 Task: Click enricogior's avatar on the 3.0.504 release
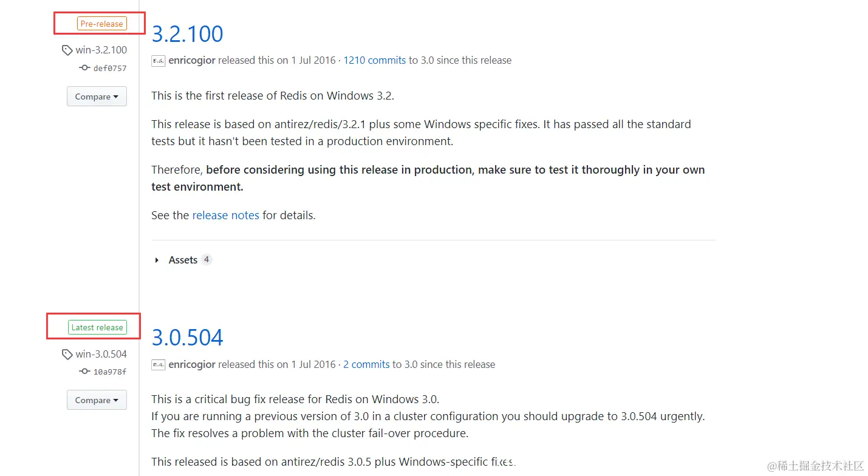158,365
